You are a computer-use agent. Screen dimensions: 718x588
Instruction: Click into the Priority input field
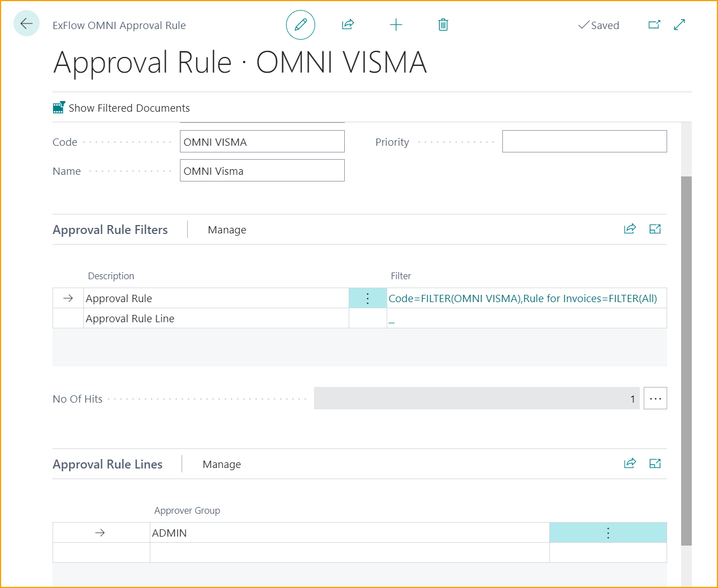click(584, 141)
